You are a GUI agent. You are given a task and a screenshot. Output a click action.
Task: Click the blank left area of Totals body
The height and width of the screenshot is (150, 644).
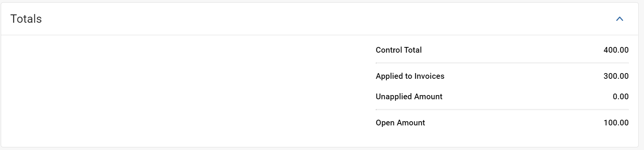186,91
